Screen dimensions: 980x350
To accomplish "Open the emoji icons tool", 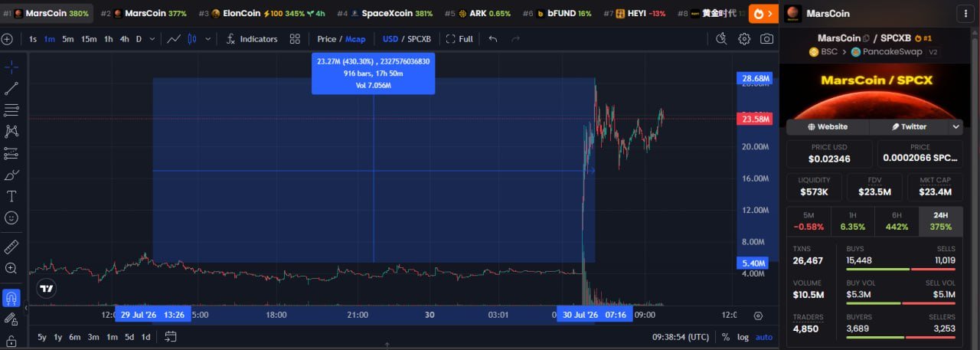I will click(11, 218).
